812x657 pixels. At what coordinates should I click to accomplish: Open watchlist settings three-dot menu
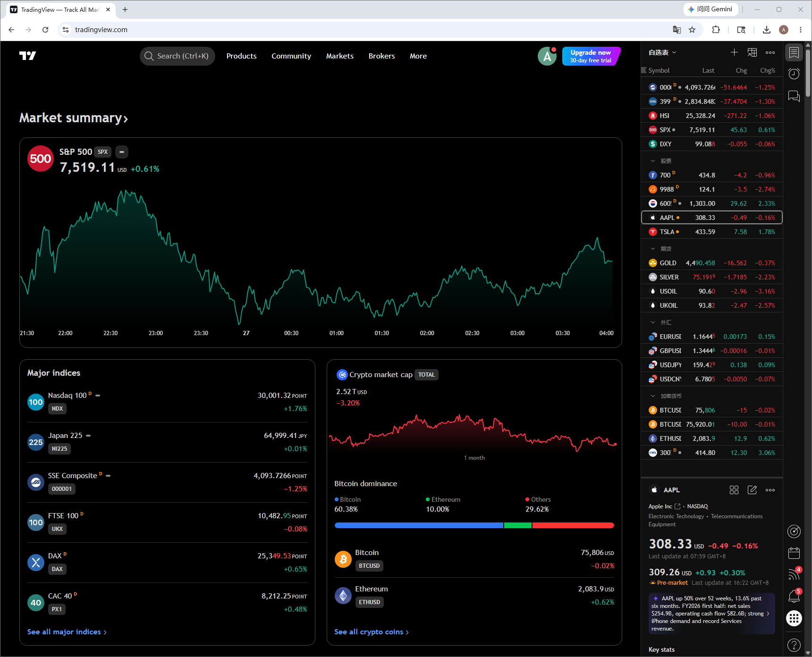(x=770, y=52)
